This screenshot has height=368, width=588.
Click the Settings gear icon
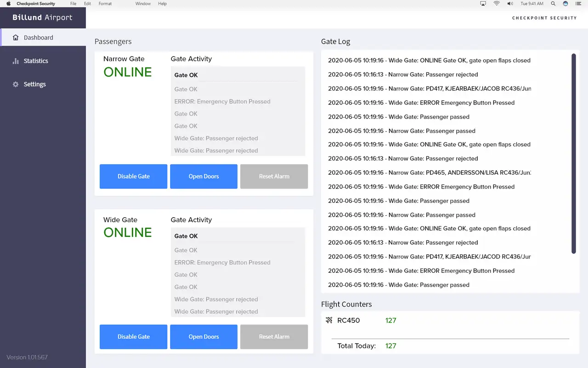pyautogui.click(x=16, y=85)
